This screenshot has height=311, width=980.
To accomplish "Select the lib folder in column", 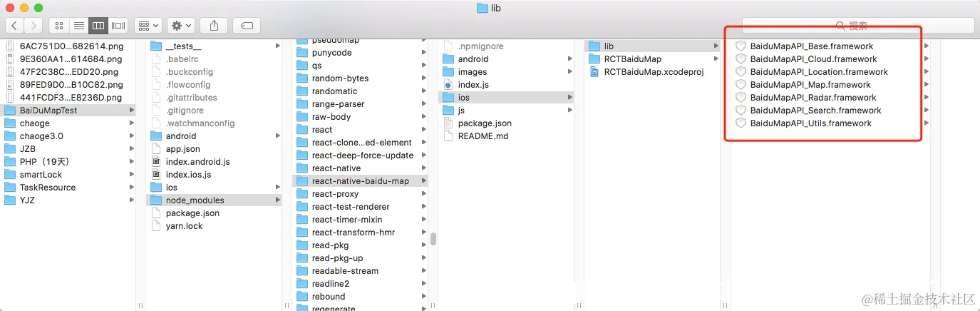I will (x=652, y=46).
